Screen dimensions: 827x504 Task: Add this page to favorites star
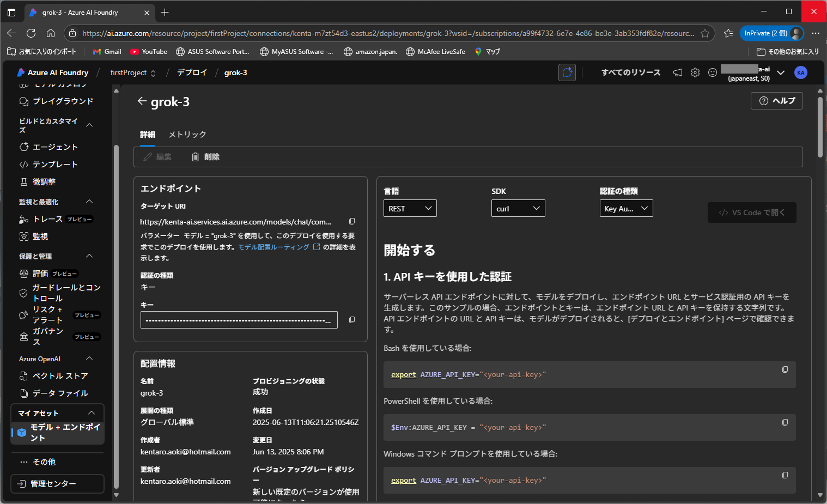(x=705, y=33)
